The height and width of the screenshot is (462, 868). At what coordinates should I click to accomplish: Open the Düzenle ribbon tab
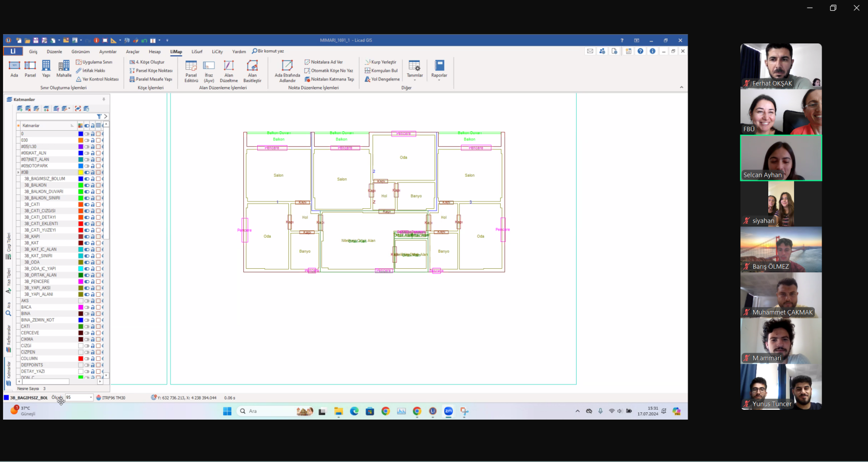coord(54,52)
